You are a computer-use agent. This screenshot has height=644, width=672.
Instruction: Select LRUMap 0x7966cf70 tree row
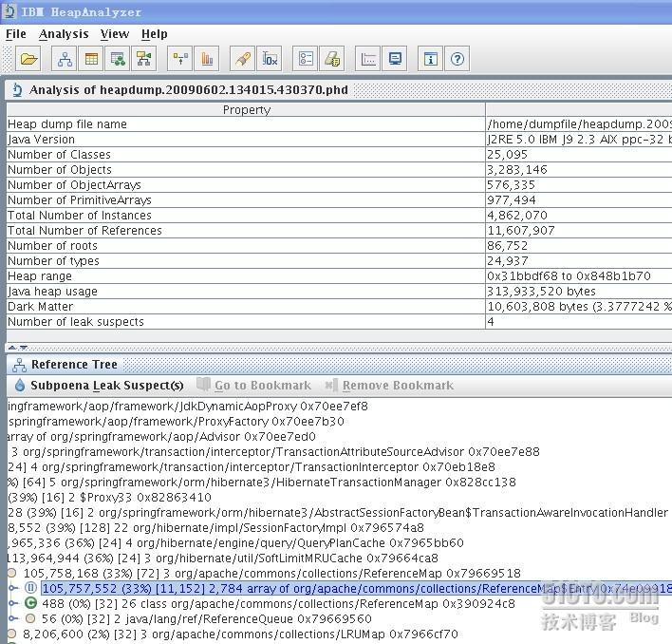(240, 635)
